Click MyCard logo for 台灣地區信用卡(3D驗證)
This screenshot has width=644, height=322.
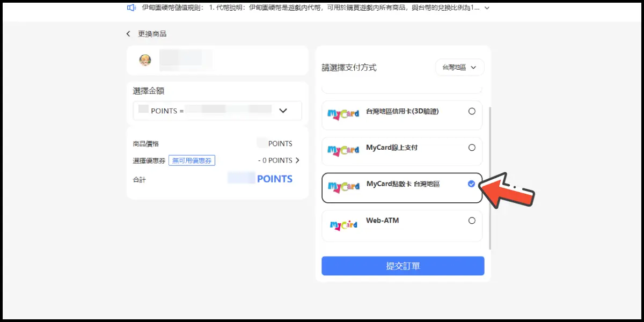click(343, 114)
